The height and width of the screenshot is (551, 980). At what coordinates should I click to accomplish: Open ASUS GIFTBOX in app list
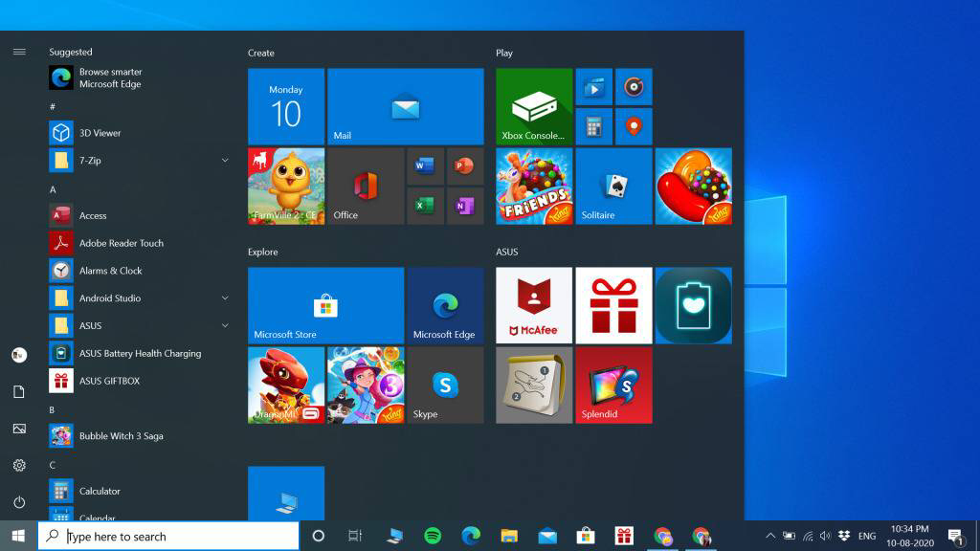point(138,381)
